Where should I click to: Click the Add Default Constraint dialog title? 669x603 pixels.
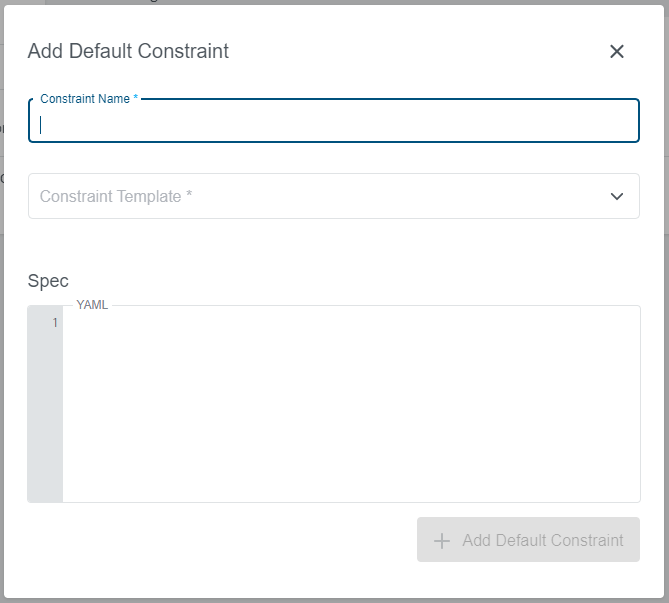[x=128, y=51]
